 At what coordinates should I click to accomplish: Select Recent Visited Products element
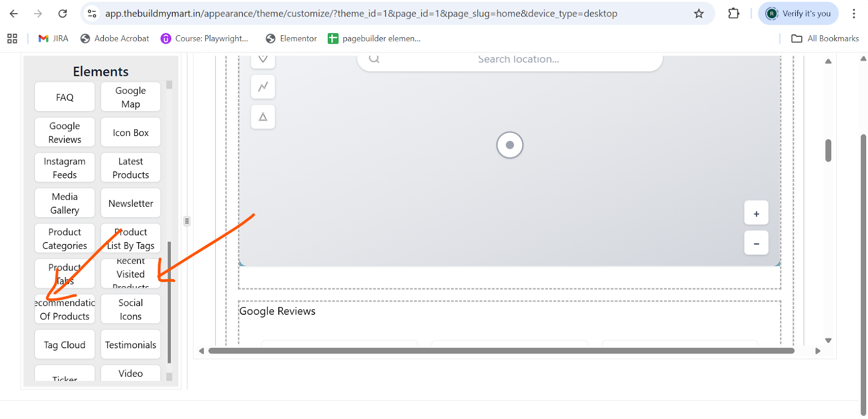click(131, 274)
